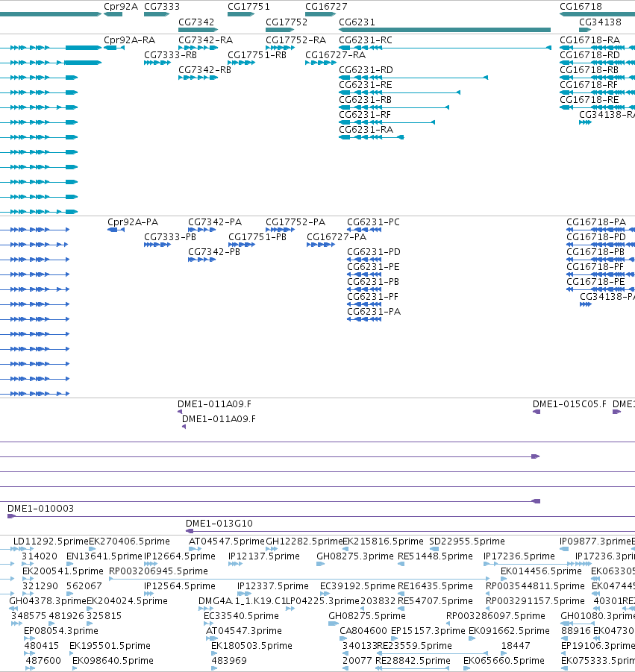Screen dimensions: 635x672
Task: Open protein CG6231-PE
Action: pyautogui.click(x=373, y=267)
